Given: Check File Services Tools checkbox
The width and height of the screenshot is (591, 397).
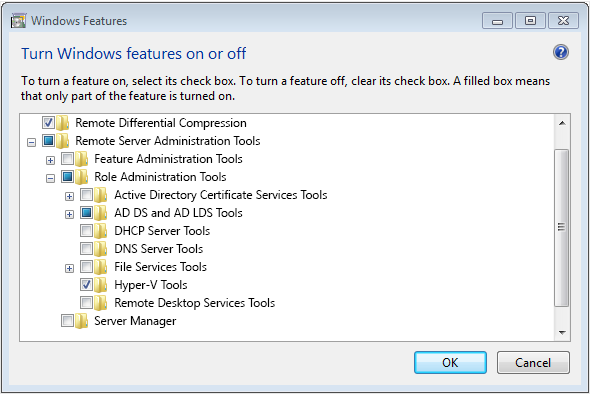Looking at the screenshot, I should pos(86,267).
